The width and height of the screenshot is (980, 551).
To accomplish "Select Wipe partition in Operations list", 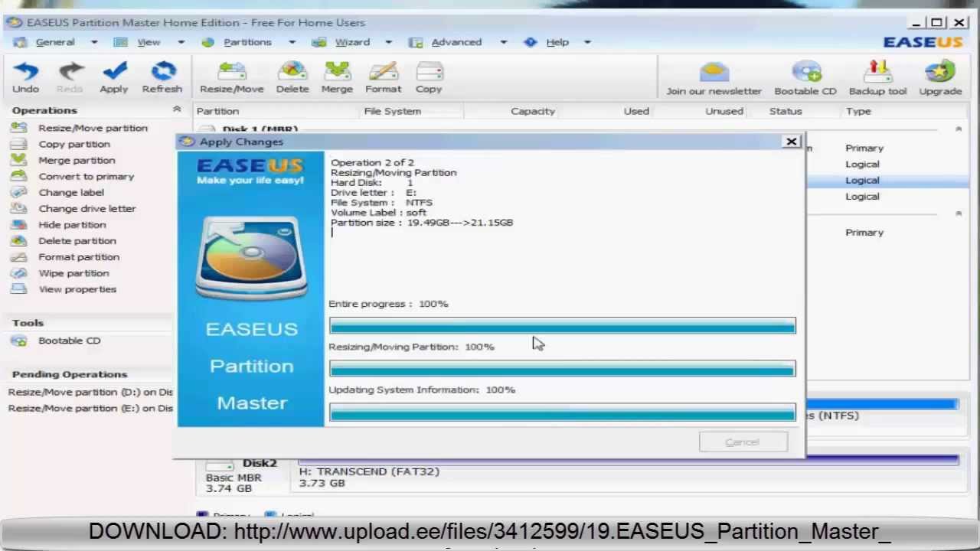I will [x=73, y=273].
